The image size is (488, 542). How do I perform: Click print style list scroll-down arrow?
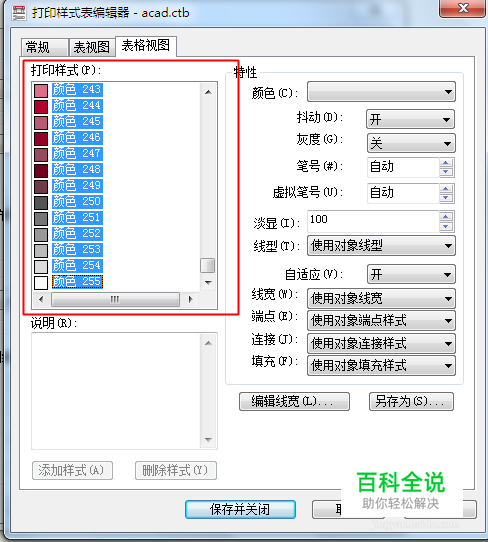208,282
